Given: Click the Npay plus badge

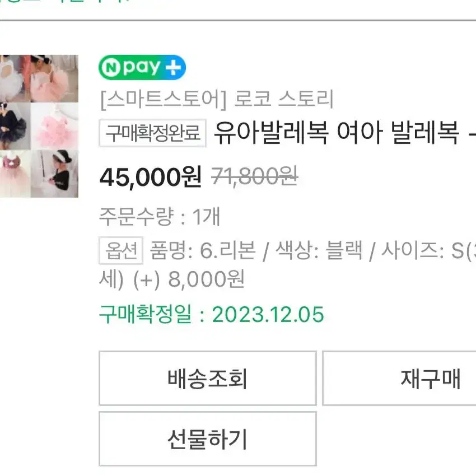Looking at the screenshot, I should point(142,67).
